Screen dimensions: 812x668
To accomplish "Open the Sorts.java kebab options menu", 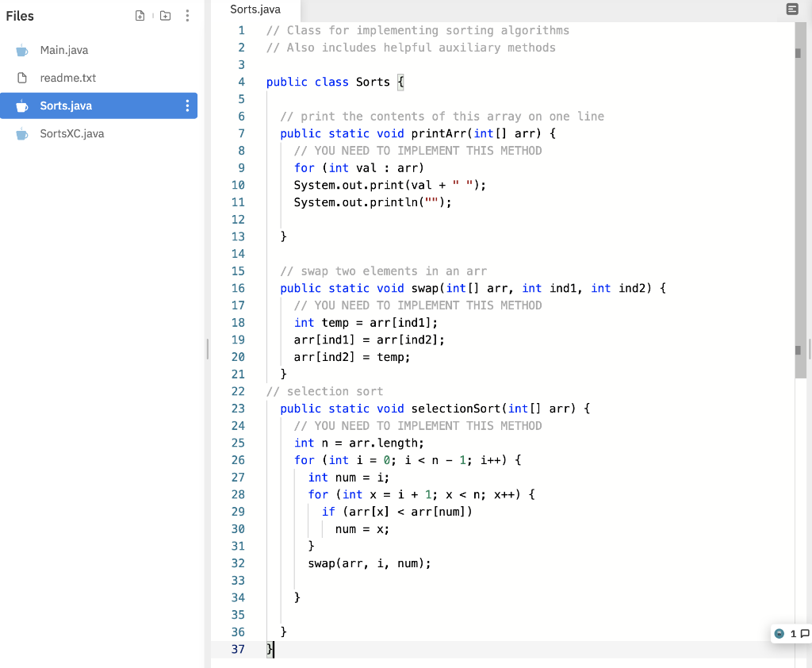I will [x=187, y=105].
